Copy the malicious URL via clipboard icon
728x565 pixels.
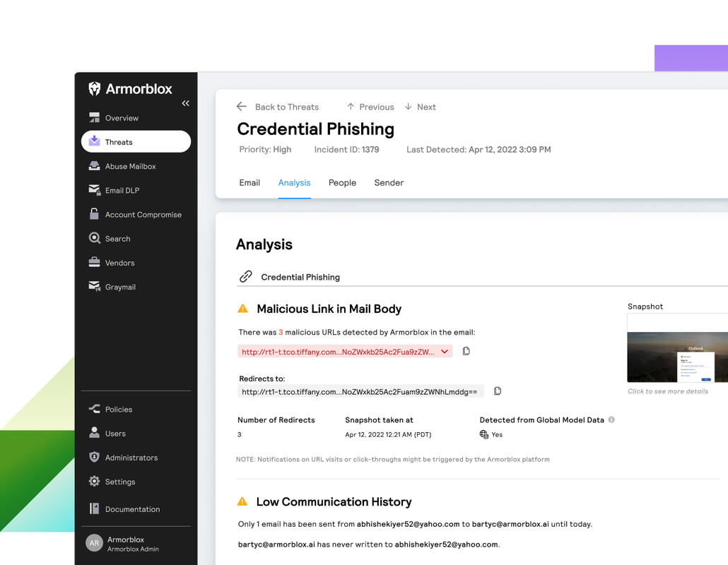click(x=466, y=351)
